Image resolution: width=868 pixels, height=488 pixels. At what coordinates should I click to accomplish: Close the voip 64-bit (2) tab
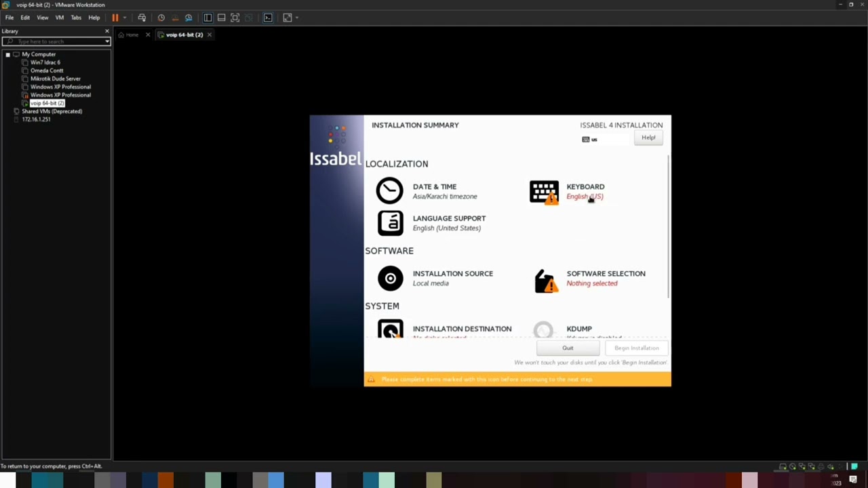pyautogui.click(x=210, y=35)
